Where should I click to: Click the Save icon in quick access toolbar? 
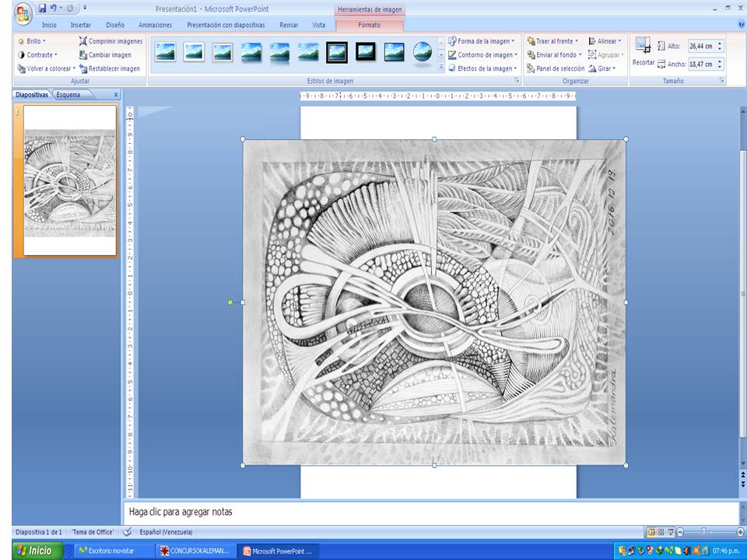point(43,9)
